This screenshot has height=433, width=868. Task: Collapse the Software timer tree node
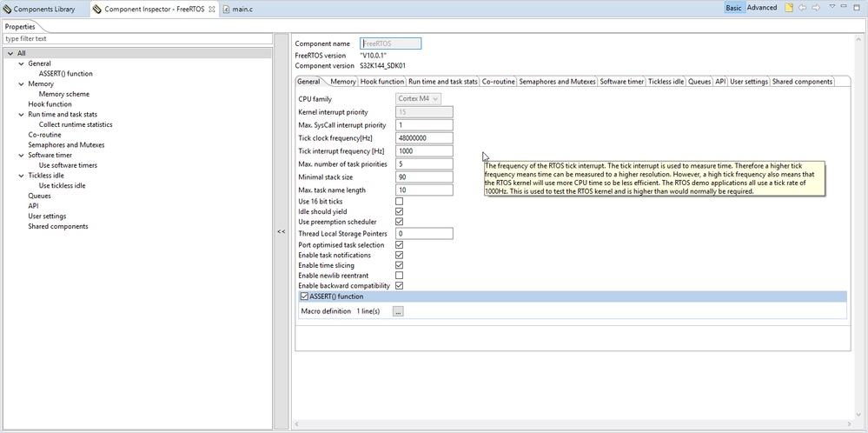pos(22,155)
